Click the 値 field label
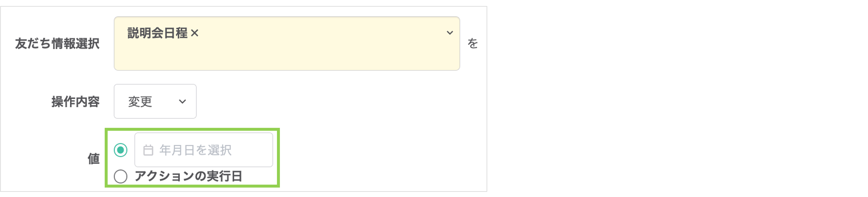 94,159
